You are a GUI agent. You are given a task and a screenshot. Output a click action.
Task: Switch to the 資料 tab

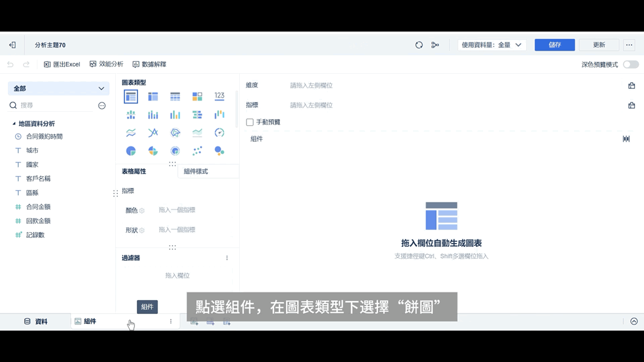click(36, 321)
